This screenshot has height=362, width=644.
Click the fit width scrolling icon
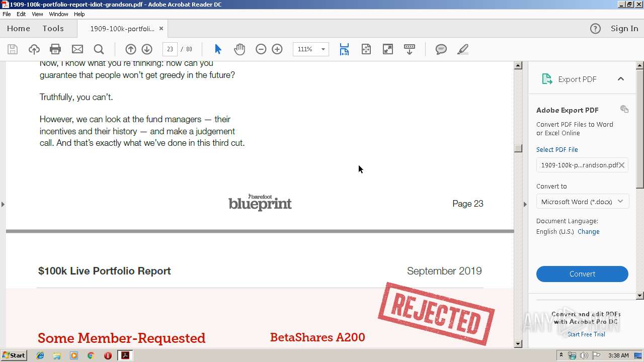tap(344, 49)
